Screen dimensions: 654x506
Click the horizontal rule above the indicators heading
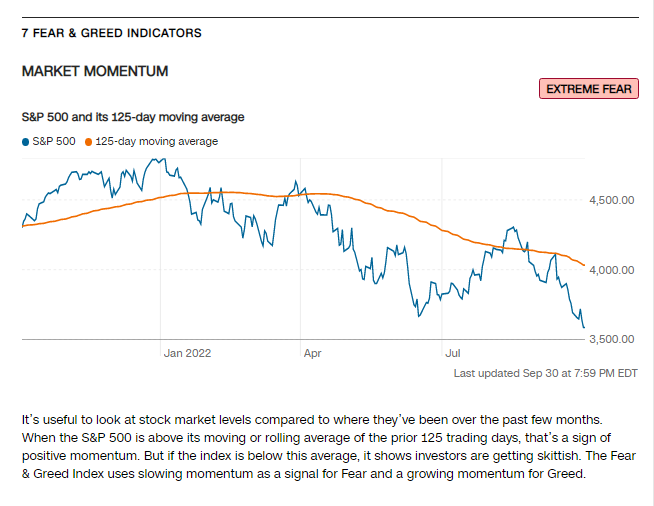327,11
